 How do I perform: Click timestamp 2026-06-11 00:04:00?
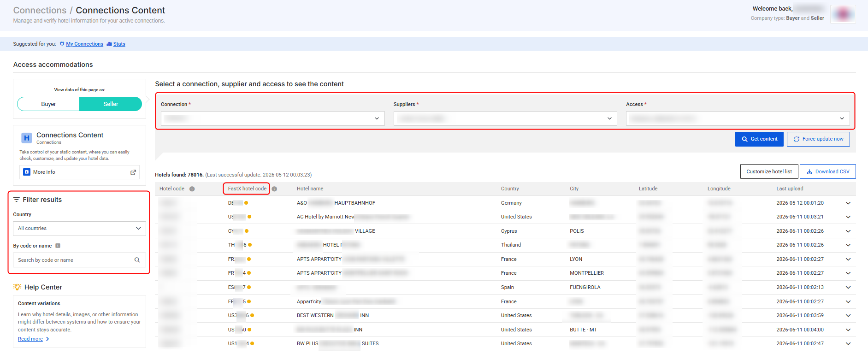(x=800, y=330)
